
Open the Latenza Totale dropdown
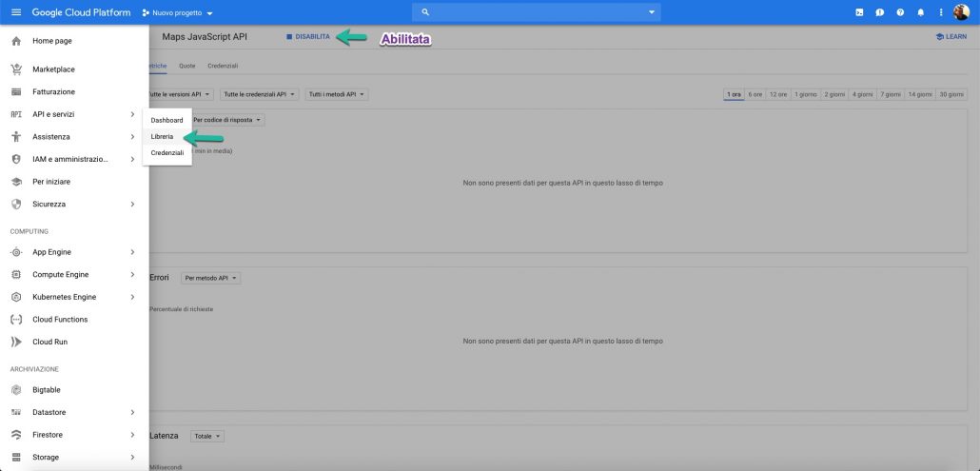207,436
